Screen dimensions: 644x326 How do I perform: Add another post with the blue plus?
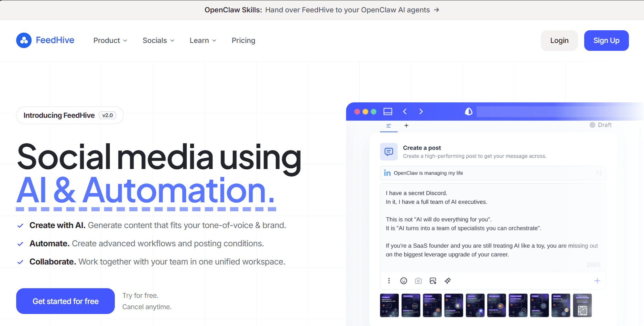597,281
